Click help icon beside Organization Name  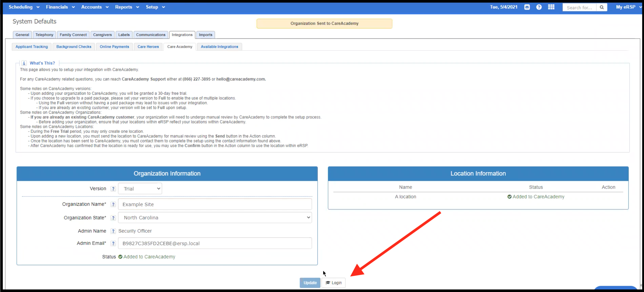point(113,204)
